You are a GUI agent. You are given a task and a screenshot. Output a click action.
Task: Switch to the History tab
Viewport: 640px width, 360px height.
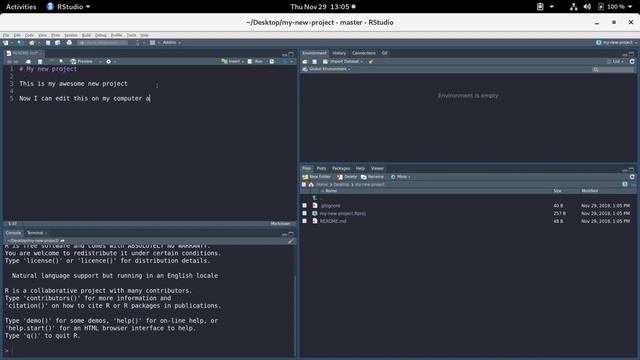tap(339, 53)
